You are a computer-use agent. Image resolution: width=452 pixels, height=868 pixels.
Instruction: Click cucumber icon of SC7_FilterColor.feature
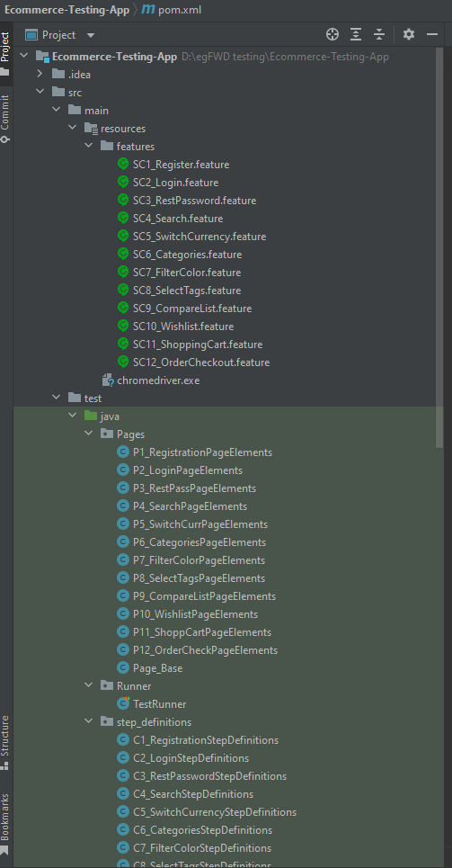coord(123,272)
